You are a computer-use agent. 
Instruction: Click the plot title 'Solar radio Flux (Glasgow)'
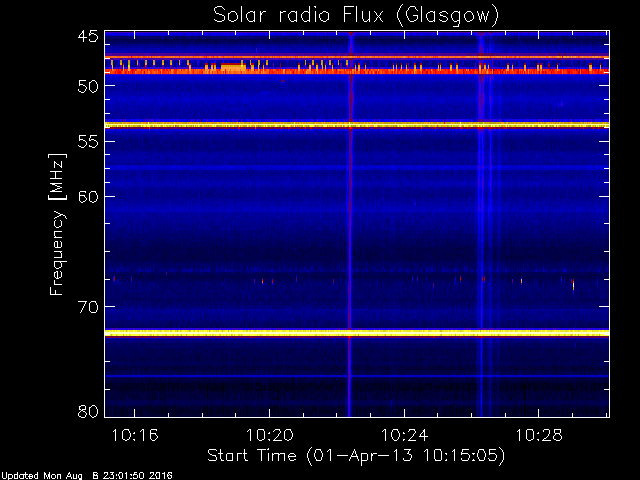356,16
